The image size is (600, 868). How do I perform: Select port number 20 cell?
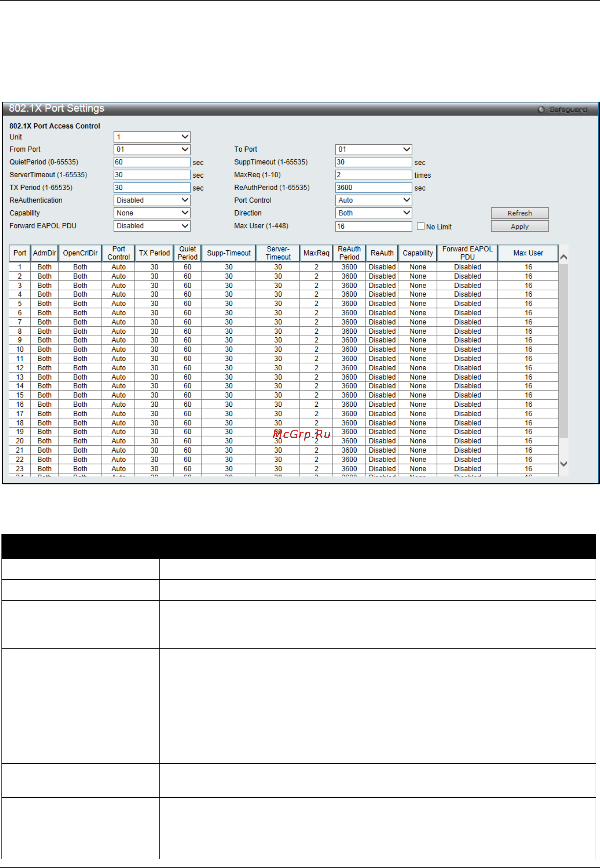[20, 441]
